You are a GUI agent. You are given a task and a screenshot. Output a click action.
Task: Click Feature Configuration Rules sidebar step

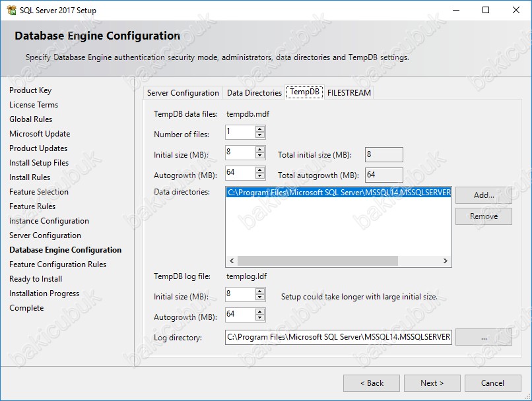pyautogui.click(x=57, y=264)
